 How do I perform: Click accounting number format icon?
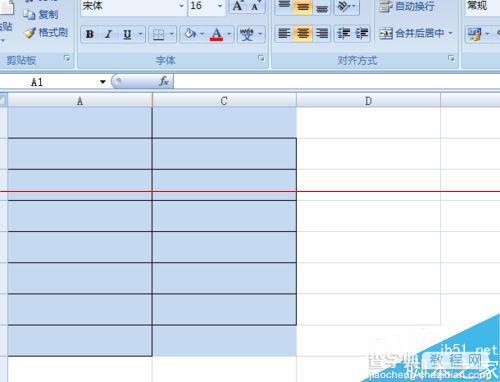pyautogui.click(x=475, y=34)
